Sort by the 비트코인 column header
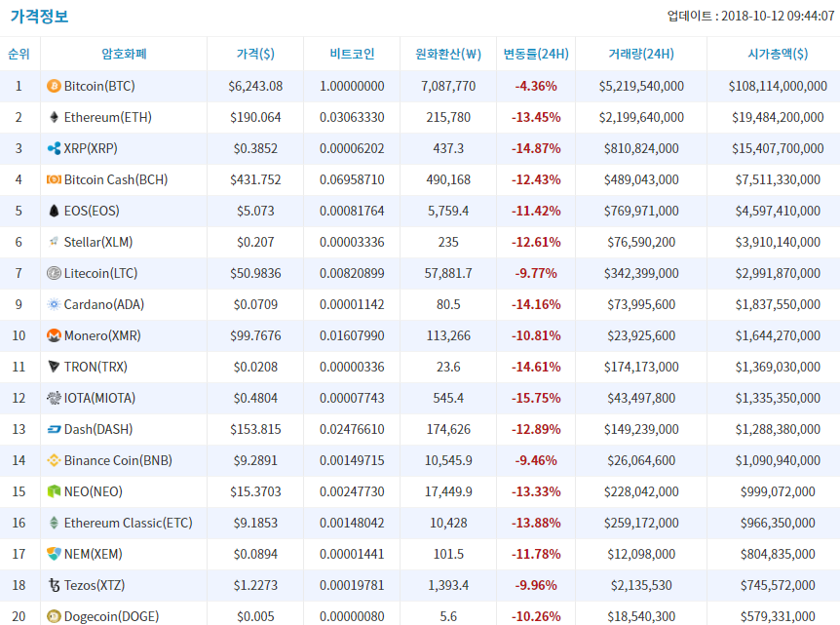Viewport: 840px width, 625px height. click(352, 54)
